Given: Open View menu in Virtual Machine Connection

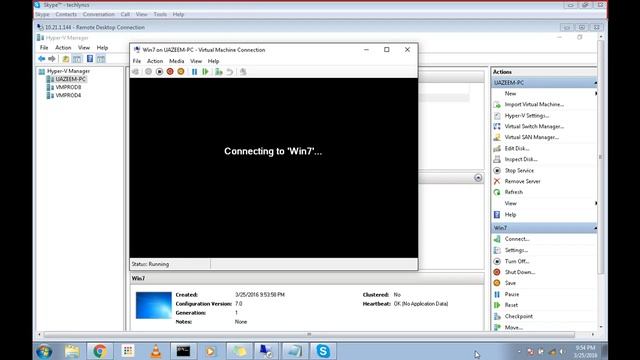Looking at the screenshot, I should pyautogui.click(x=196, y=61).
